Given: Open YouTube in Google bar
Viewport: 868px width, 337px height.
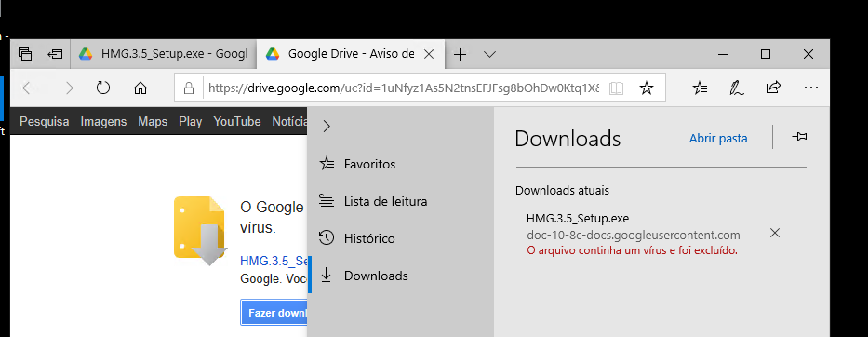Looking at the screenshot, I should [237, 121].
